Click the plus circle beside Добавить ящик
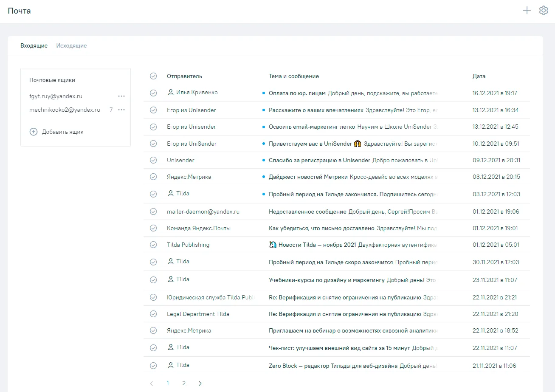This screenshot has width=555, height=392. [33, 132]
